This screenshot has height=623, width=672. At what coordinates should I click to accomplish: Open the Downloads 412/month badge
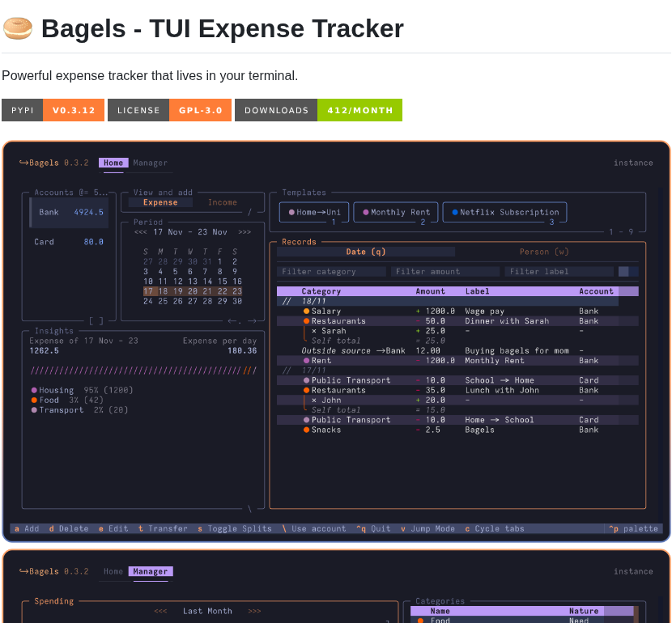pyautogui.click(x=318, y=110)
